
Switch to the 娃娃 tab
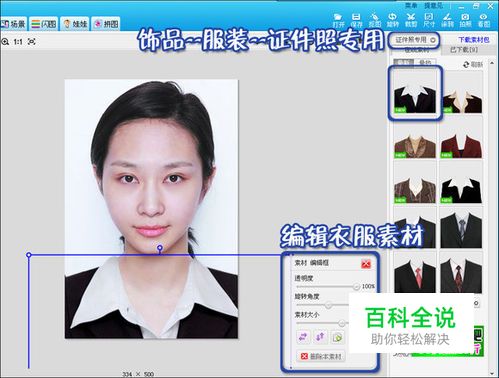coord(75,24)
